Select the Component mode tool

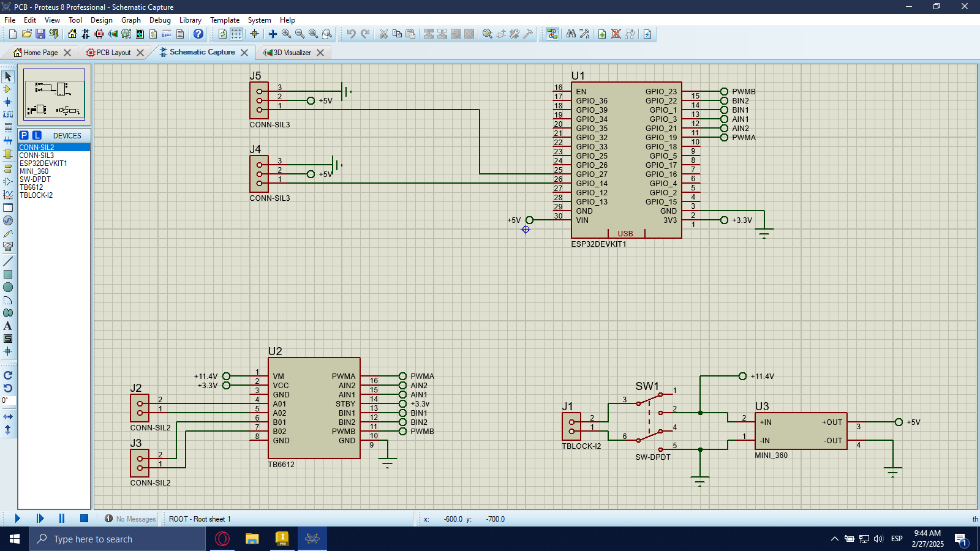coord(8,89)
